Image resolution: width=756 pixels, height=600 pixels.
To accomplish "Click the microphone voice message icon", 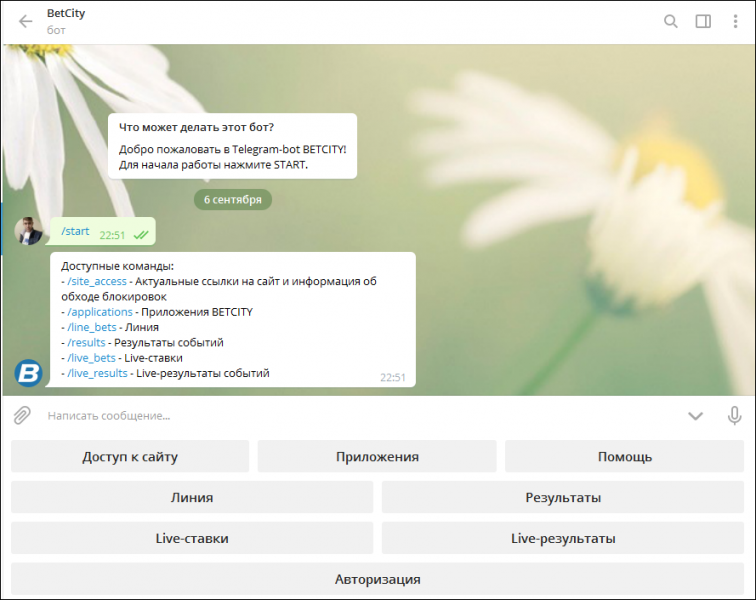I will click(734, 415).
